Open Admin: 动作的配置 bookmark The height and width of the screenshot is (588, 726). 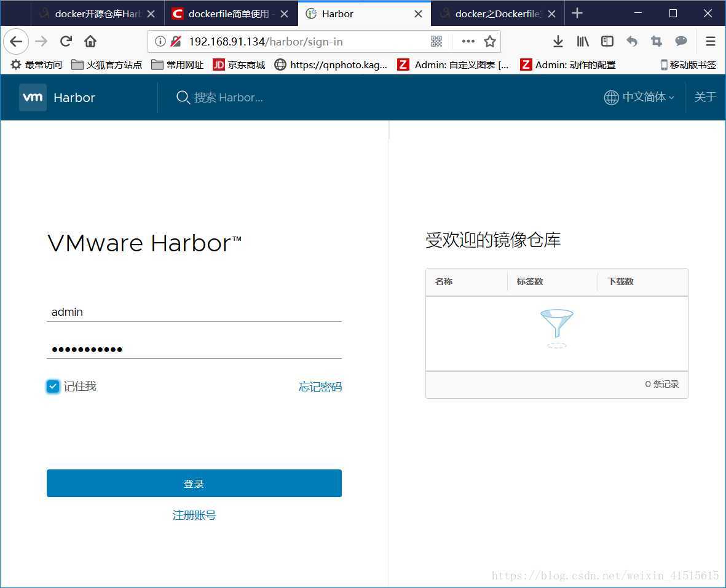567,65
